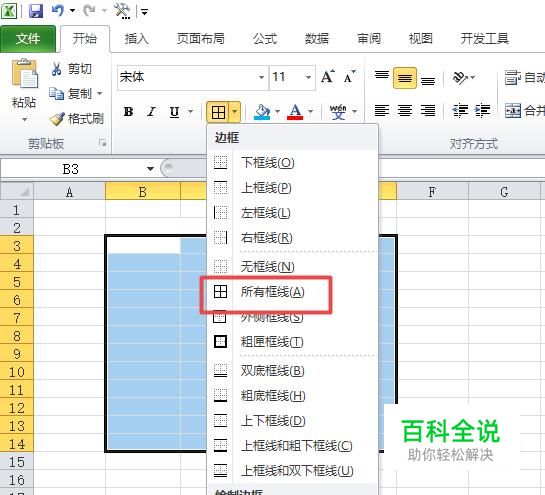Click the Merge cells (合并) button

pyautogui.click(x=524, y=111)
